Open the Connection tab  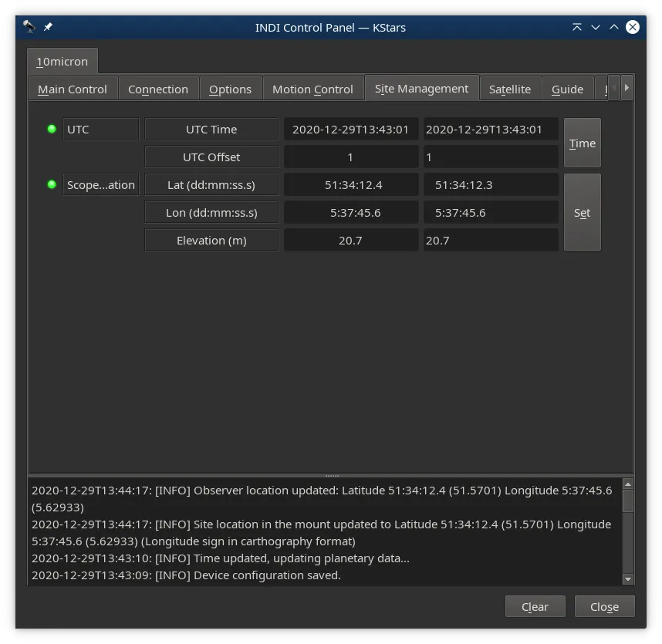pos(158,89)
